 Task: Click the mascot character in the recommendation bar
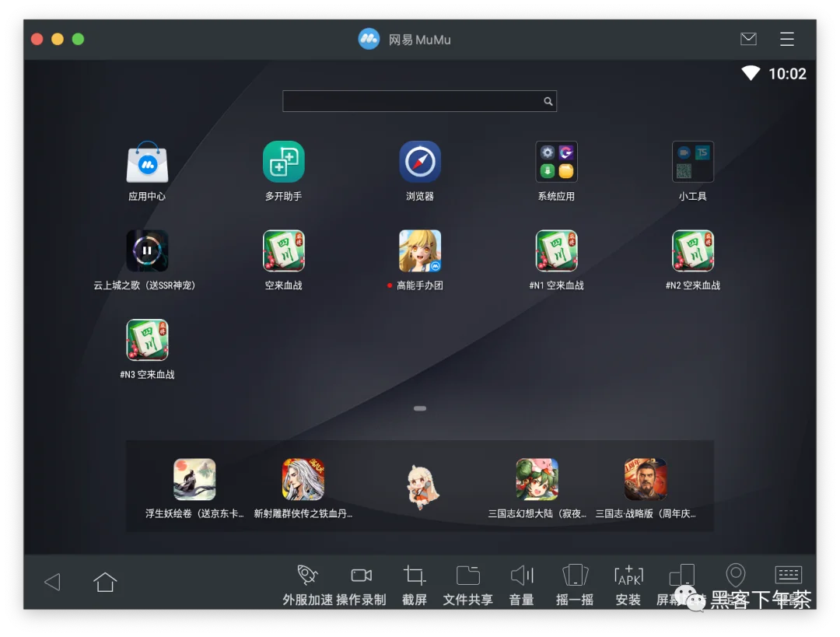[x=422, y=487]
